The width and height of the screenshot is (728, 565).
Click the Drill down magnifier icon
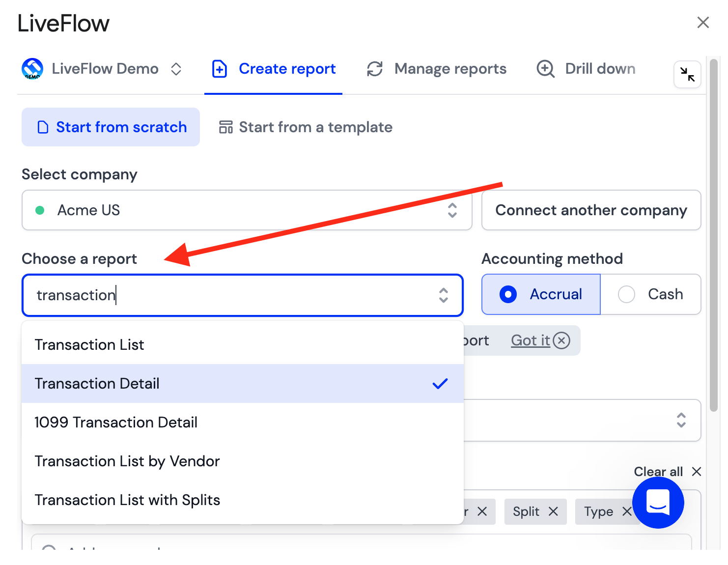pos(546,69)
